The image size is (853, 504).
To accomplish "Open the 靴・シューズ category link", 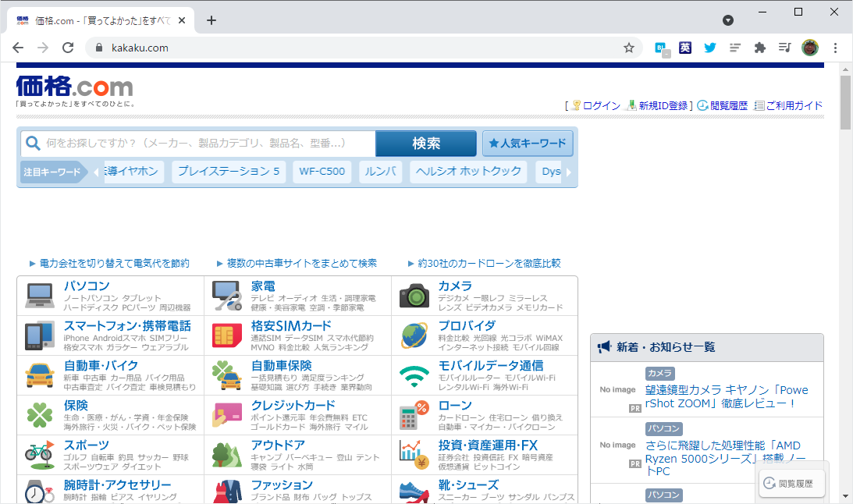I will click(468, 484).
